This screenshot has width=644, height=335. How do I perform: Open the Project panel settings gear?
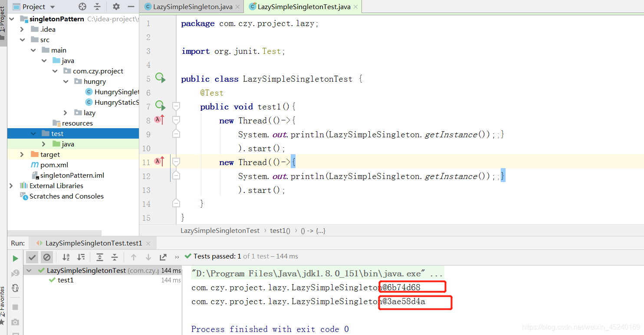click(x=116, y=7)
